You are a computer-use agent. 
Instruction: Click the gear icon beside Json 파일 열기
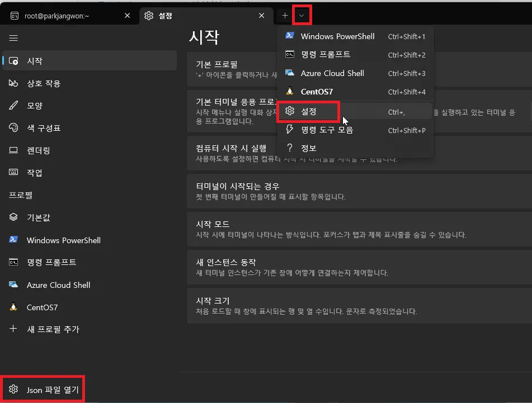13,389
